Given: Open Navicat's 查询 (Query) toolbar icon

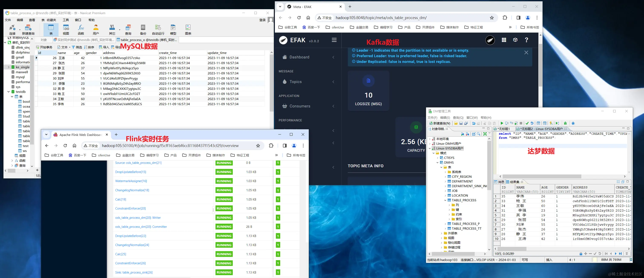Looking at the screenshot, I should pos(128,30).
